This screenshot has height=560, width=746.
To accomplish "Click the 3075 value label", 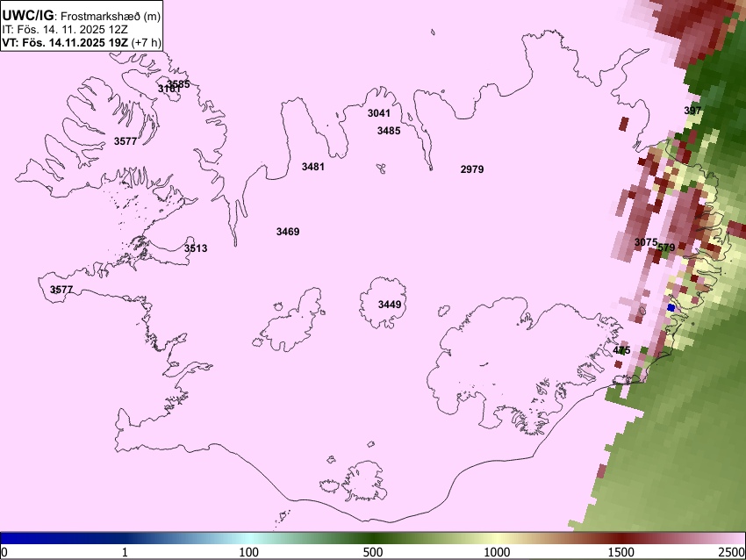I will pyautogui.click(x=646, y=242).
